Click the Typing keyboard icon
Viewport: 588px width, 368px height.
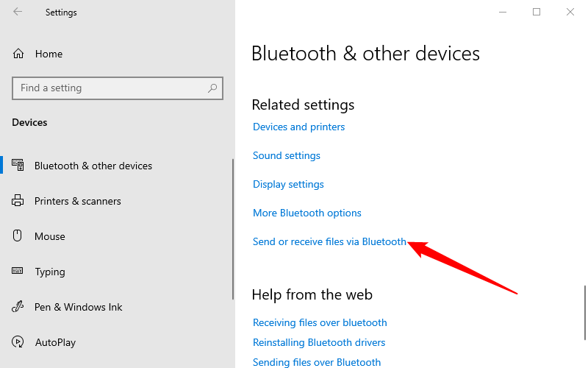tap(18, 272)
